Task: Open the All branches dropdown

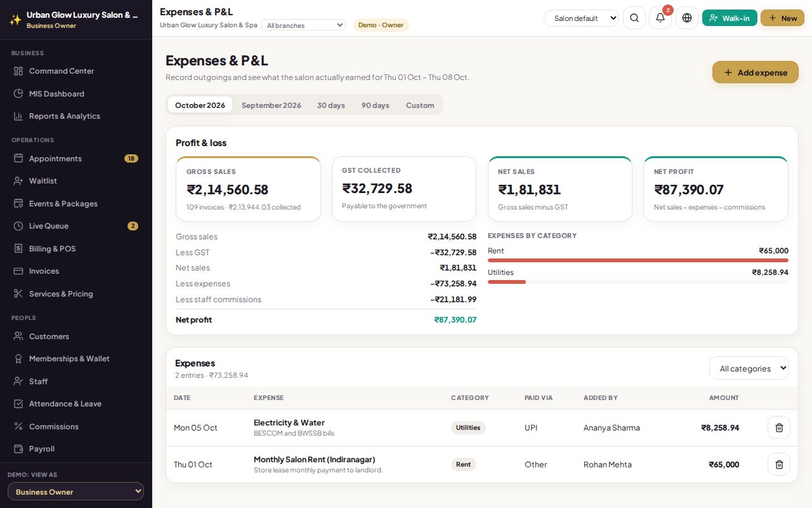Action: [303, 25]
